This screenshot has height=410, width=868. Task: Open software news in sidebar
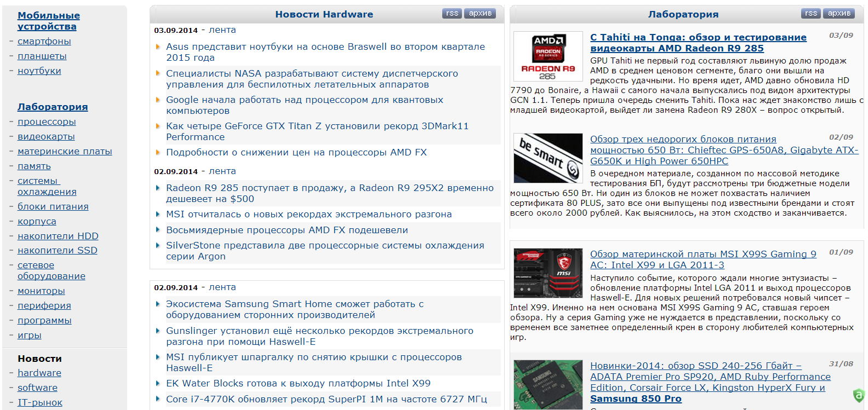pos(37,388)
